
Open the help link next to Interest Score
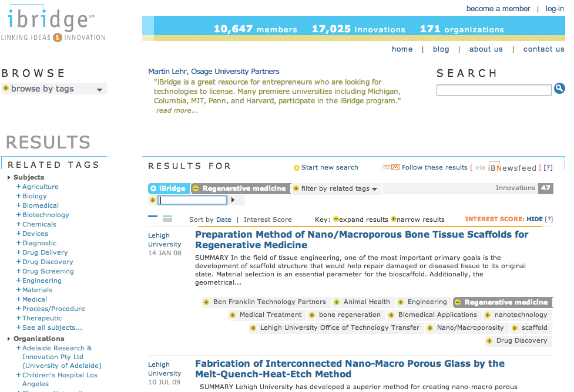pos(549,219)
